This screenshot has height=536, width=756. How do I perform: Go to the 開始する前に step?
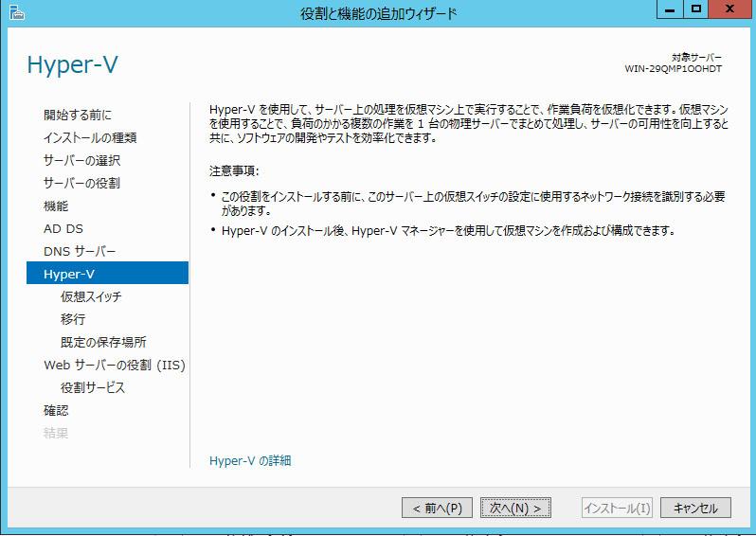(77, 115)
